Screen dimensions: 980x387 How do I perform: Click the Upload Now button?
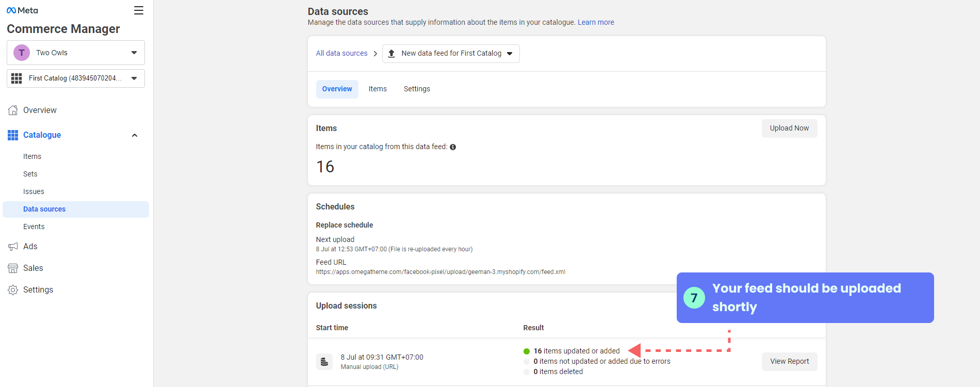coord(789,128)
